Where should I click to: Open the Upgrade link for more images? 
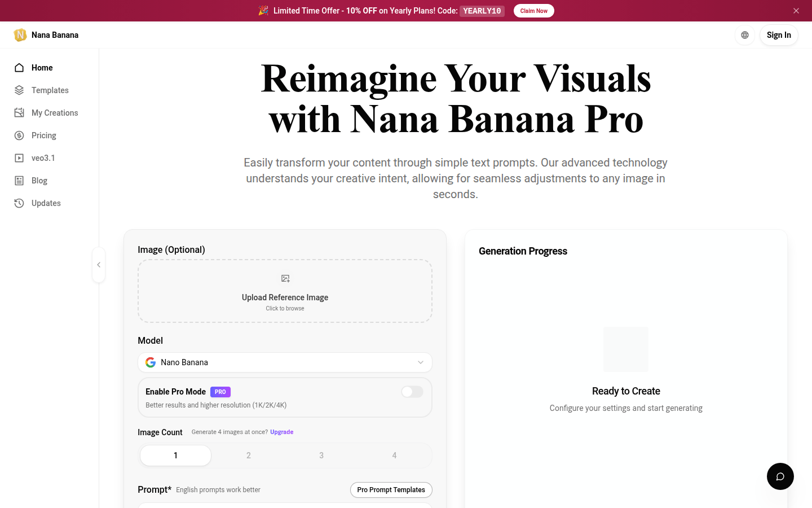point(281,432)
